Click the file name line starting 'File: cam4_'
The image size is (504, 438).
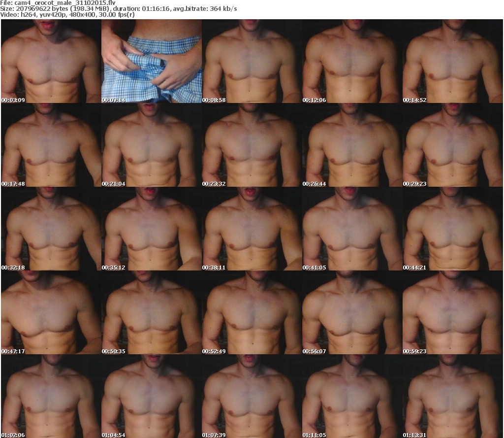58,3
